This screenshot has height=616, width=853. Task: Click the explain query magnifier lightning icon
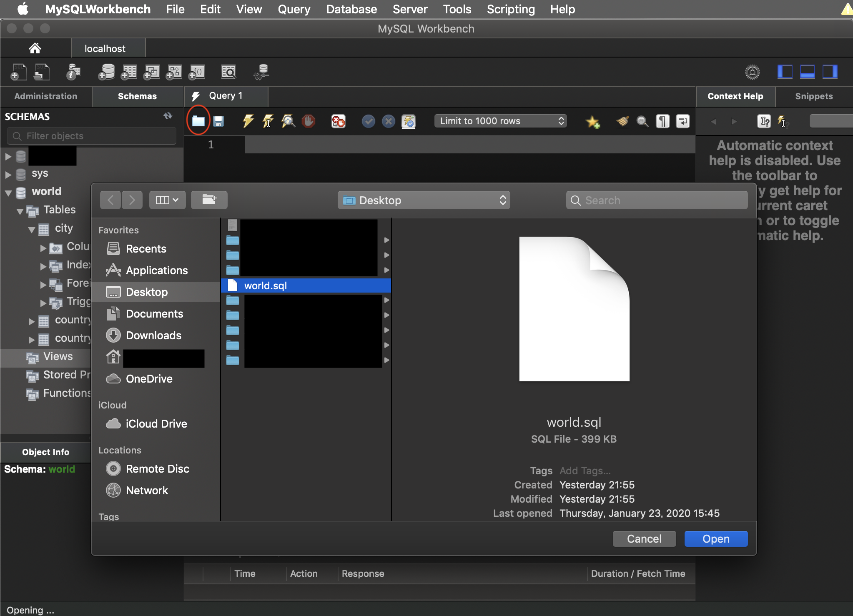288,121
